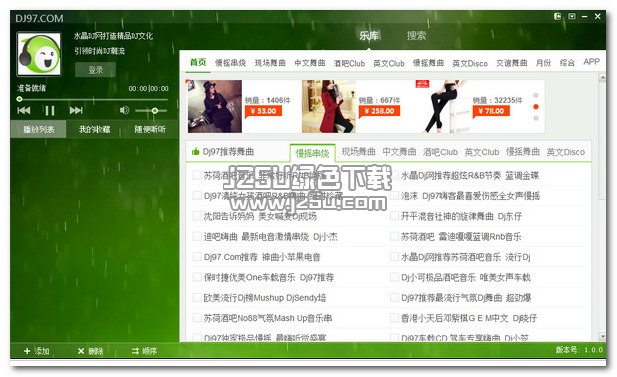The width and height of the screenshot is (617, 377).
Task: Open the mini-mode icon in title bar
Action: tap(571, 17)
